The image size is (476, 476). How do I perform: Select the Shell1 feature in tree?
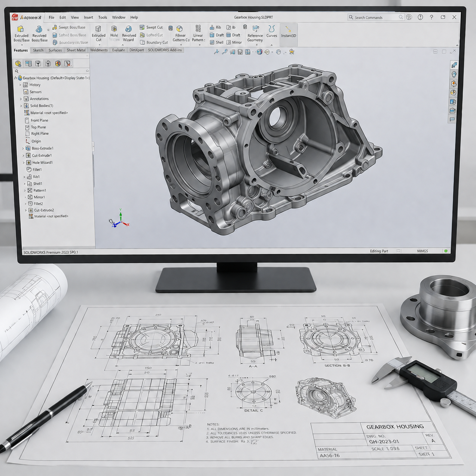(x=35, y=184)
